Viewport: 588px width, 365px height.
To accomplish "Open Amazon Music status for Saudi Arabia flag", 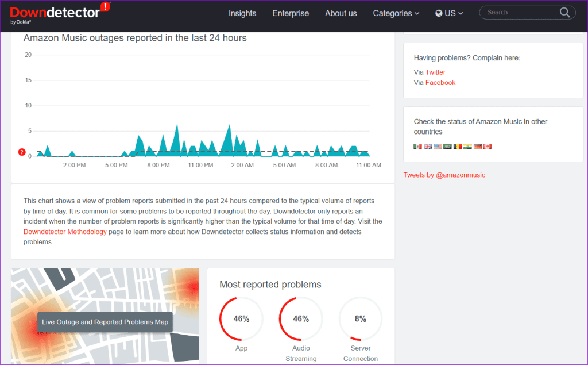I will pos(447,147).
